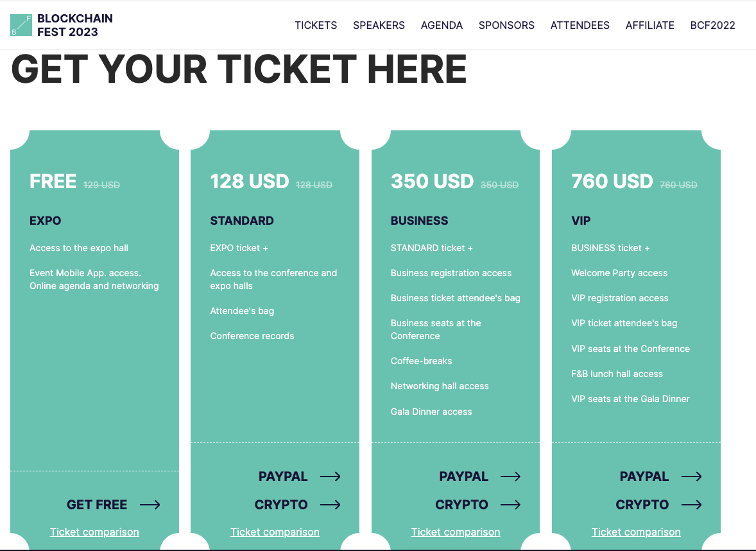Click the Crypto arrow in the VIP ticket
This screenshot has height=551, width=756.
(692, 505)
